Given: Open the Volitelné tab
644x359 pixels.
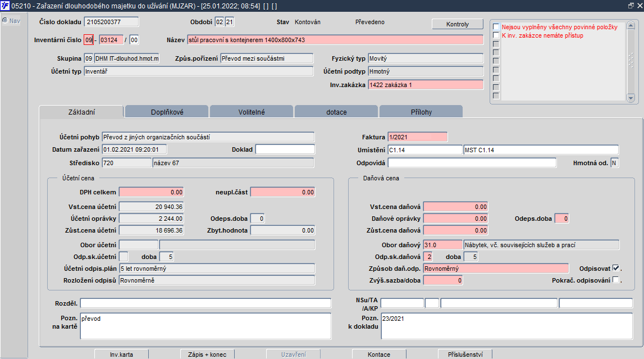Looking at the screenshot, I should (x=251, y=112).
